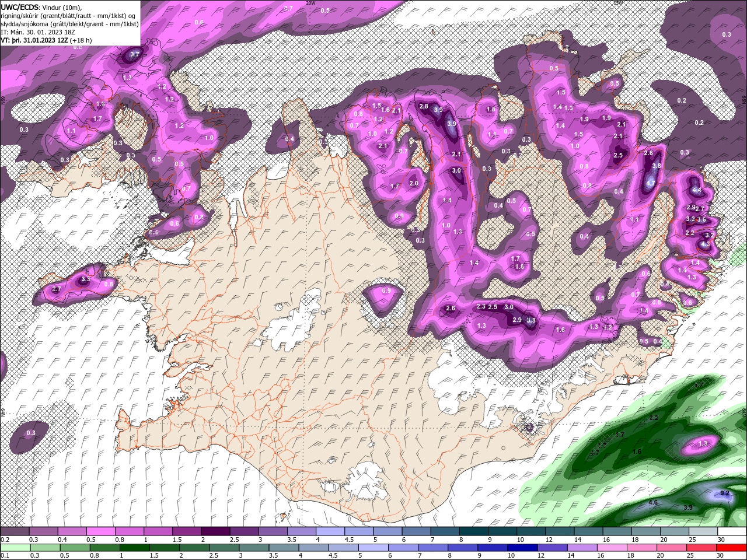The width and height of the screenshot is (747, 560).
Task: Select the pale green 0.1–0.3 rain swatch
Action: (15, 548)
